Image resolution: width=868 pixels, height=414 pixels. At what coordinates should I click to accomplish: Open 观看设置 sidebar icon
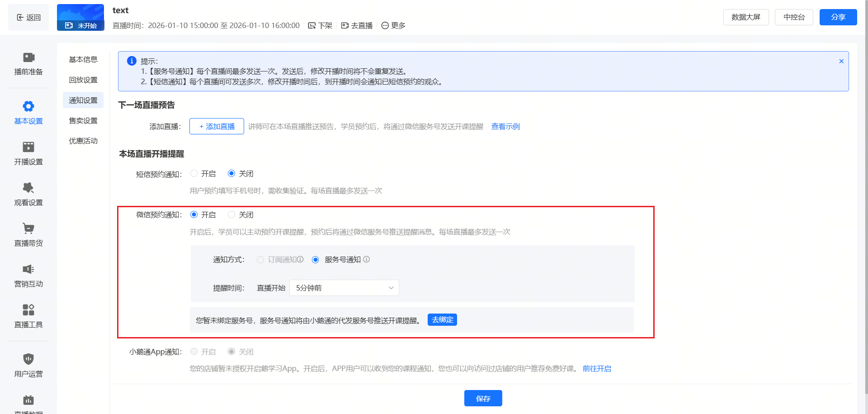28,188
